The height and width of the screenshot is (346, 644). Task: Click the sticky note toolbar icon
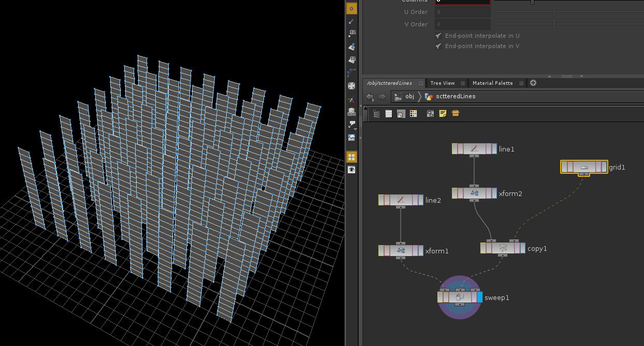[443, 114]
